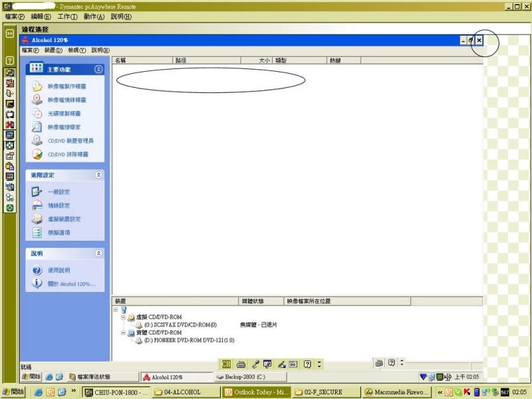Collapse the root computer node in device tree
Screen dimensions: 532x399
coord(116,309)
